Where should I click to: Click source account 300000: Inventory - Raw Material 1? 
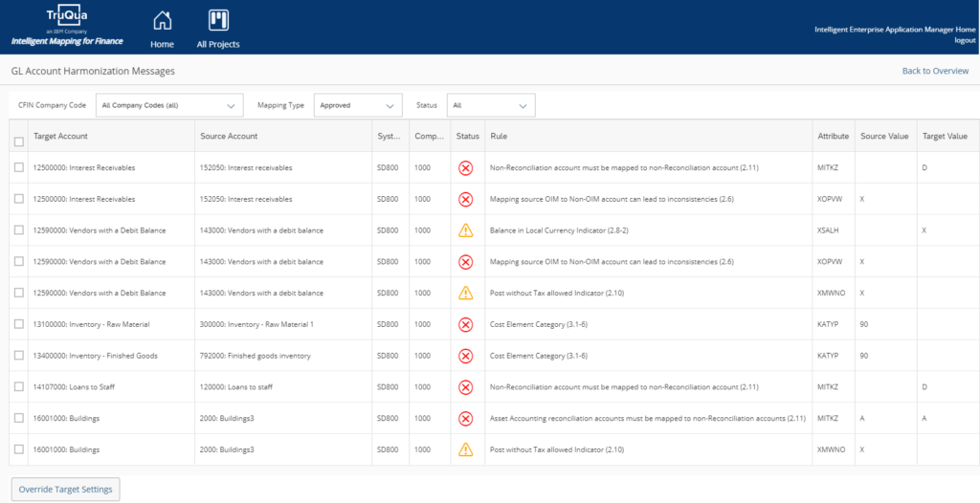(x=256, y=324)
